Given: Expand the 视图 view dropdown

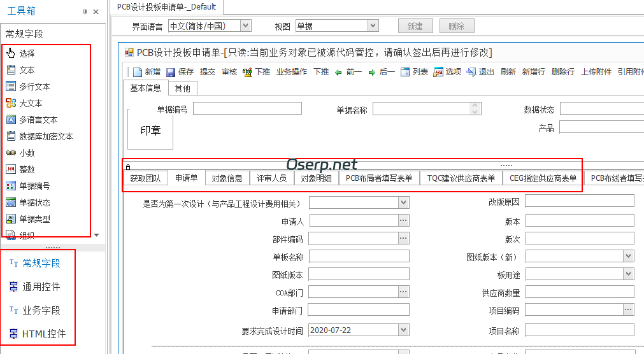Looking at the screenshot, I should pyautogui.click(x=373, y=25).
